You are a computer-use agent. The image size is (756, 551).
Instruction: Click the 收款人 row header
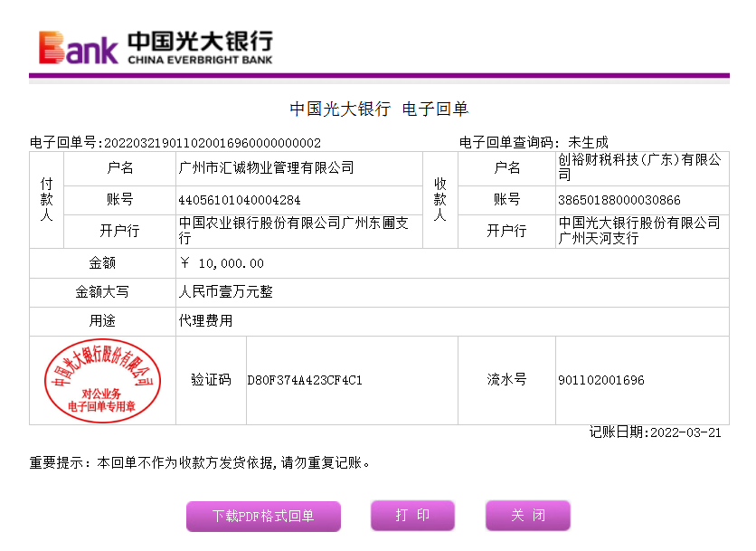coord(440,200)
